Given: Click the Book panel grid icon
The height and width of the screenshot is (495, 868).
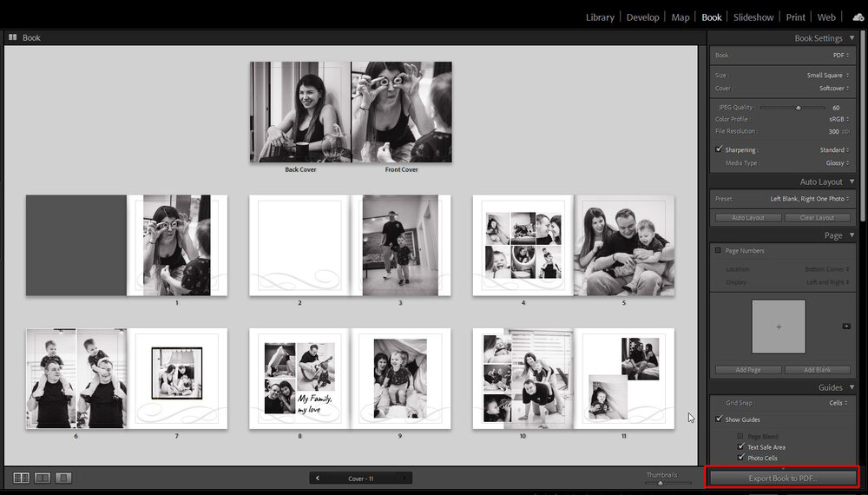Looking at the screenshot, I should 12,37.
